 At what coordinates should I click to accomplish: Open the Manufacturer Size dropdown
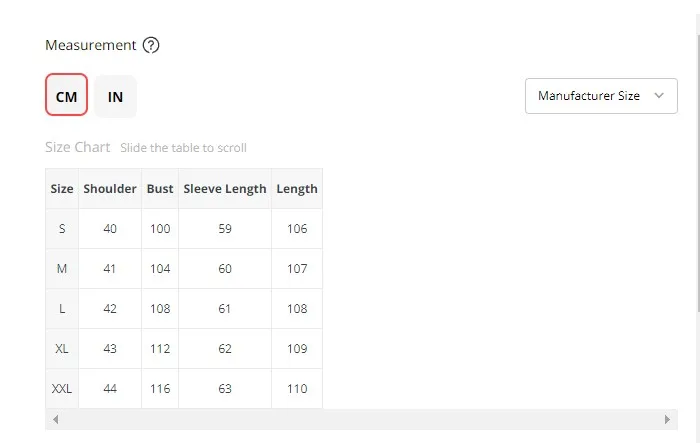pyautogui.click(x=601, y=96)
